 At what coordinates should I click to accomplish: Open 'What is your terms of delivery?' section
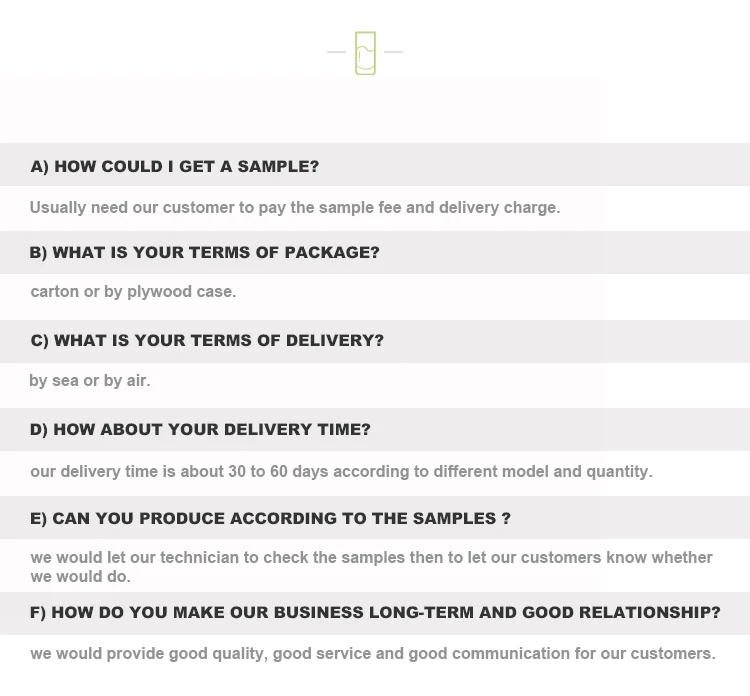click(x=375, y=341)
